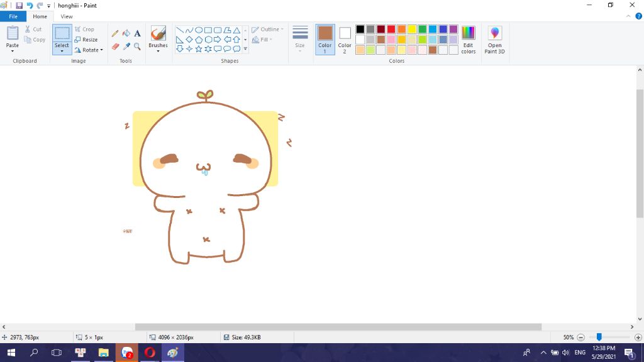Select the Text tool
The width and height of the screenshot is (644, 362).
pyautogui.click(x=138, y=34)
